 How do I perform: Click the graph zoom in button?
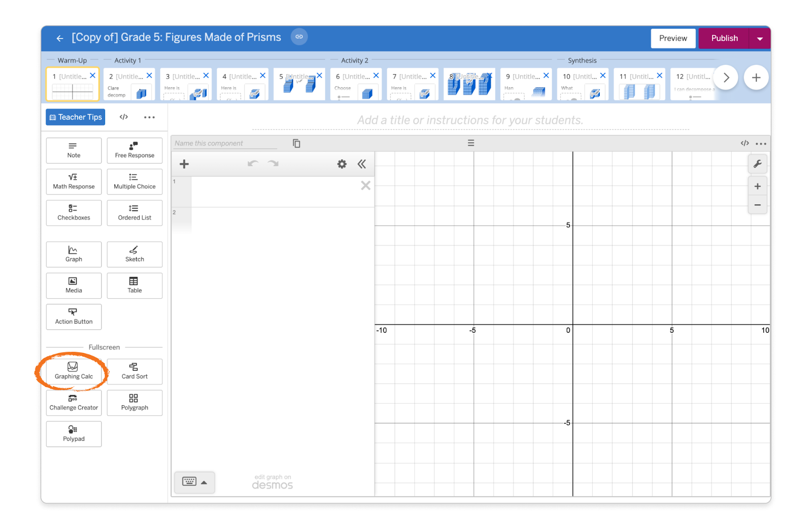point(757,186)
